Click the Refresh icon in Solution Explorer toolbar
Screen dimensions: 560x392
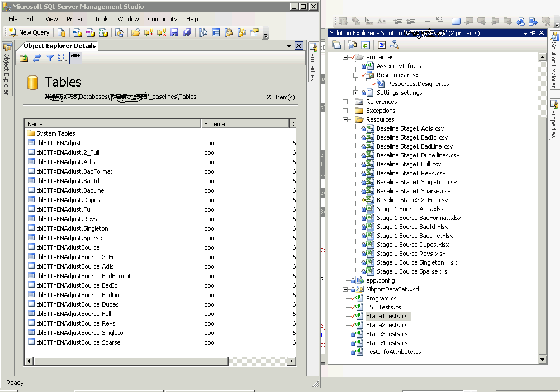(x=365, y=45)
